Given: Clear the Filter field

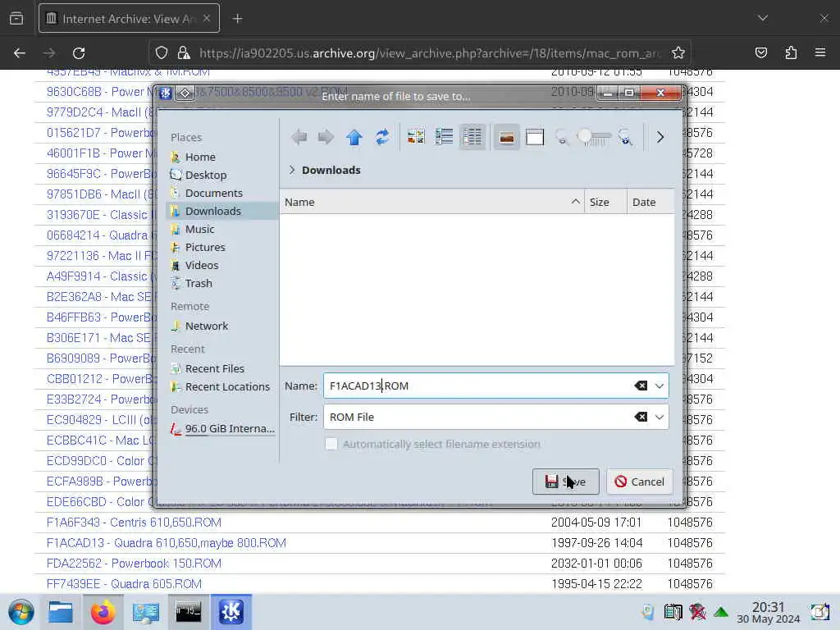Looking at the screenshot, I should point(641,417).
